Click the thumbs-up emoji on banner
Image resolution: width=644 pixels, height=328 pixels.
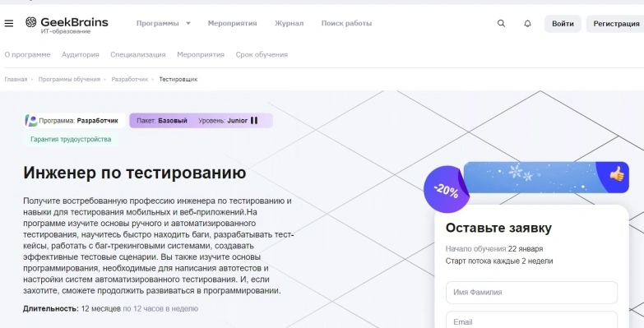click(617, 174)
